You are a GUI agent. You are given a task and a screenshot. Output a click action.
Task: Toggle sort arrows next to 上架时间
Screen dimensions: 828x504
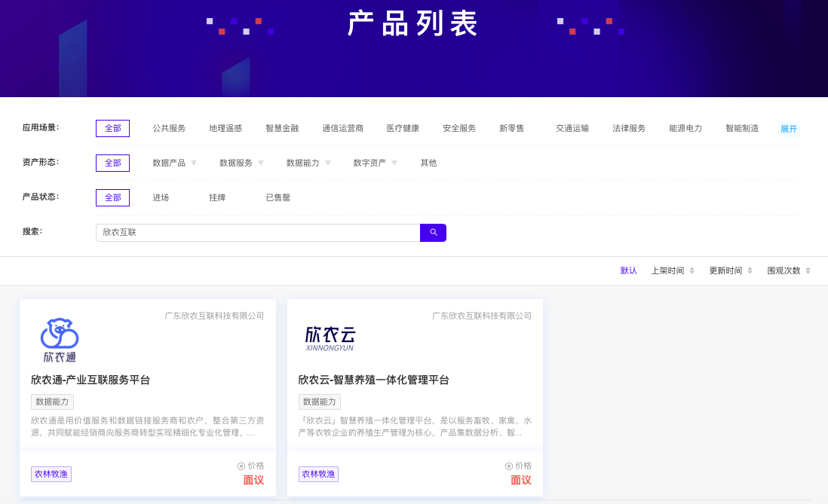coord(692,270)
